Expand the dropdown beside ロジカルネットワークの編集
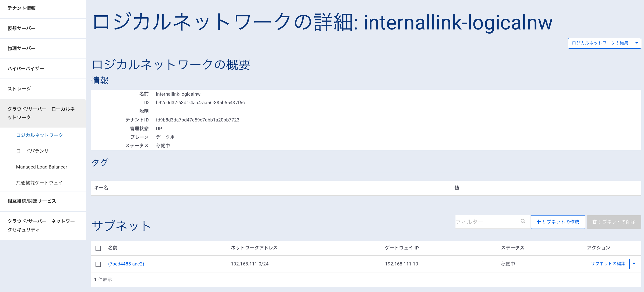 tap(637, 43)
